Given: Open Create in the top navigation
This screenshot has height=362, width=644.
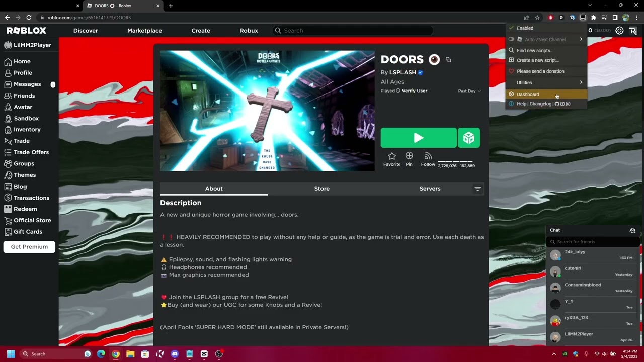Looking at the screenshot, I should (201, 31).
